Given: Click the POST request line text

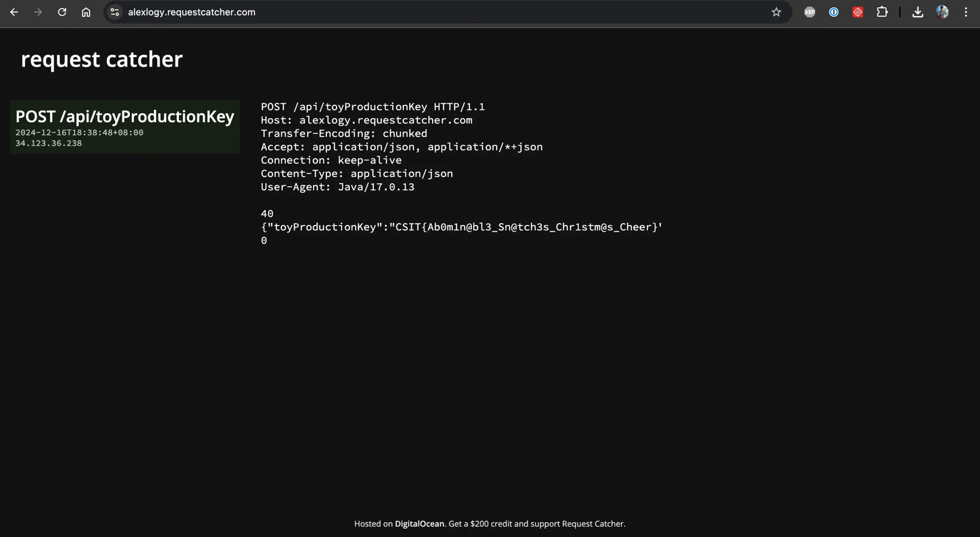Looking at the screenshot, I should (373, 107).
